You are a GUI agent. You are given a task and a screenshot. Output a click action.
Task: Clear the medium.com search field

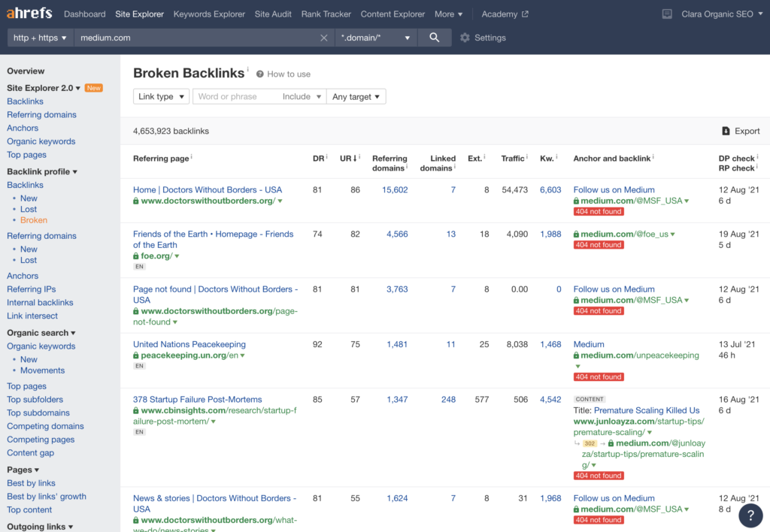coord(323,38)
